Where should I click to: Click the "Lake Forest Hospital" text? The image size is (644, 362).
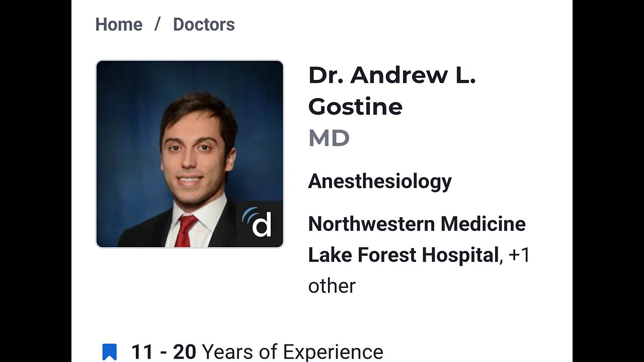[403, 255]
